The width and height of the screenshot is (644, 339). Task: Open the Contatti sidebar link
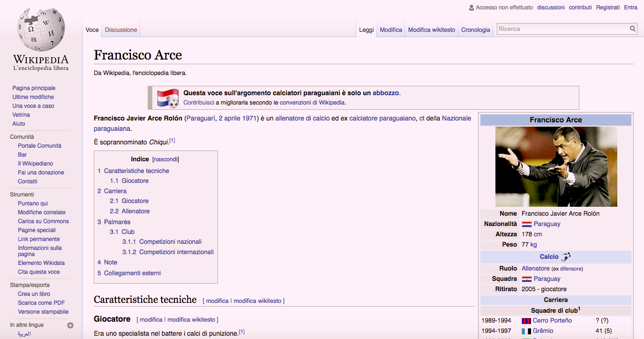[x=28, y=181]
